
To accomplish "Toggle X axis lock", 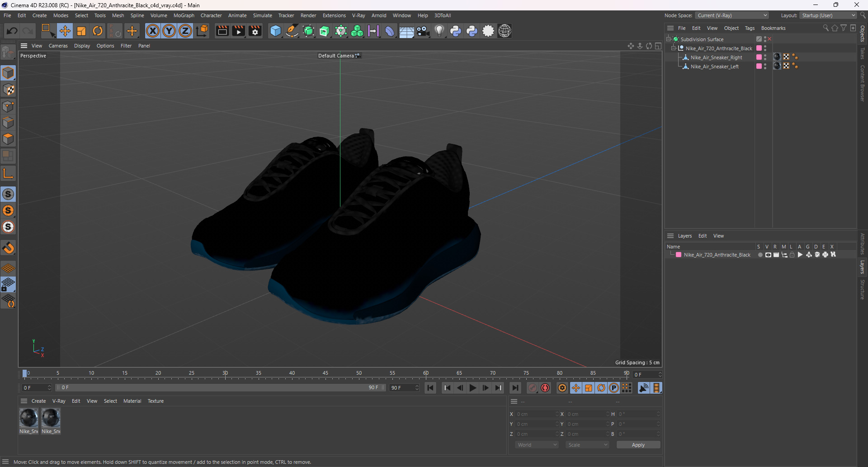I will click(153, 31).
